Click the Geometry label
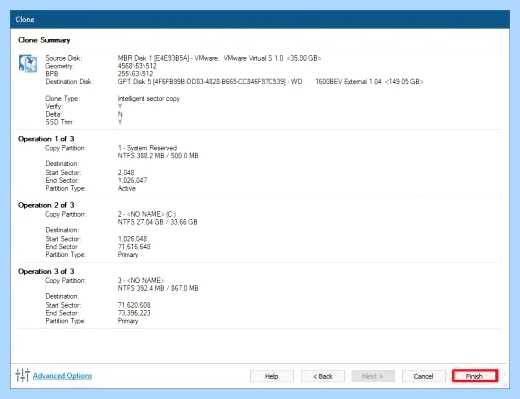This screenshot has width=520, height=399. point(59,66)
